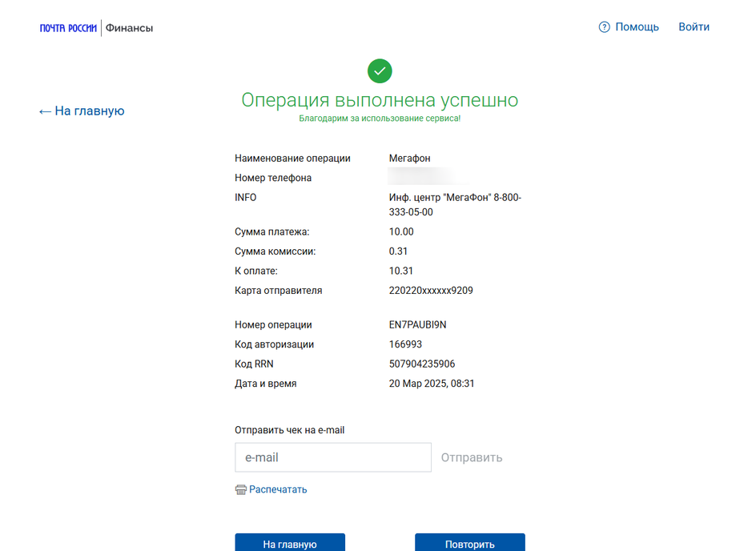Viewport: 756px width, 551px height.
Task: Open the Помощь link
Action: point(637,27)
